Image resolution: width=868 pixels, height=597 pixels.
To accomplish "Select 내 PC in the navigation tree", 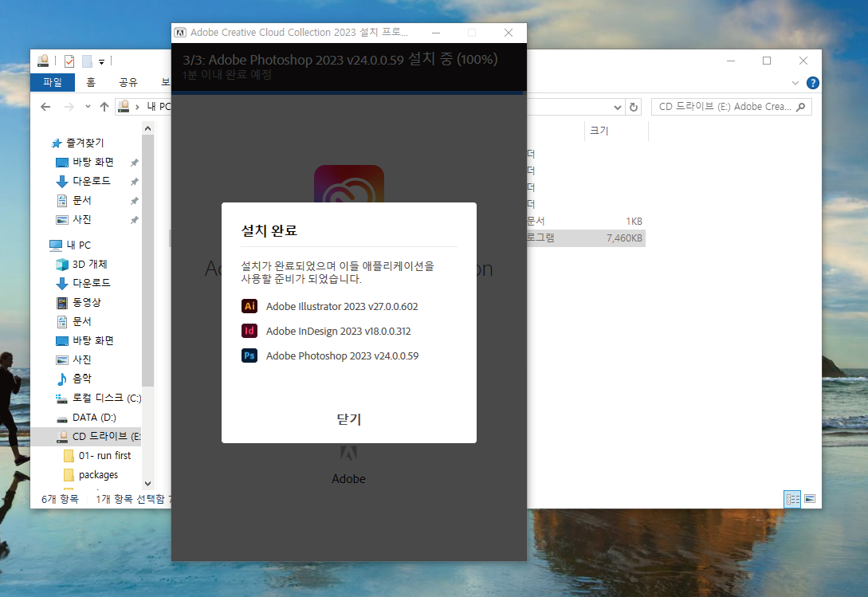I will [78, 245].
